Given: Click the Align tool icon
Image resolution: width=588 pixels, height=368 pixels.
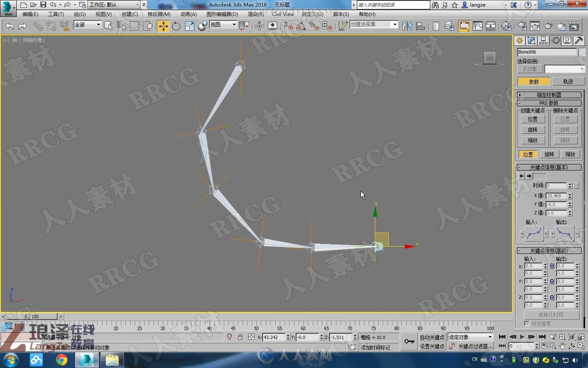Looking at the screenshot, I should click(x=420, y=26).
